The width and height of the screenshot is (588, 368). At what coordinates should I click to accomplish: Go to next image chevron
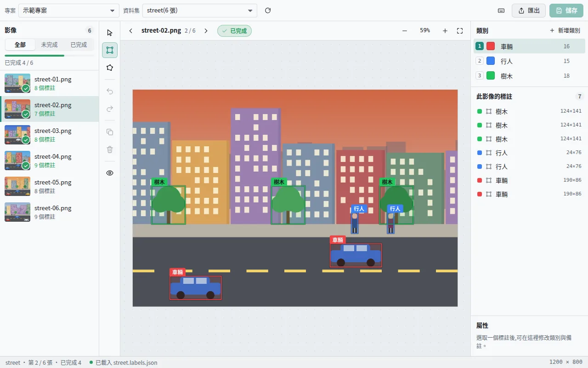(x=206, y=31)
